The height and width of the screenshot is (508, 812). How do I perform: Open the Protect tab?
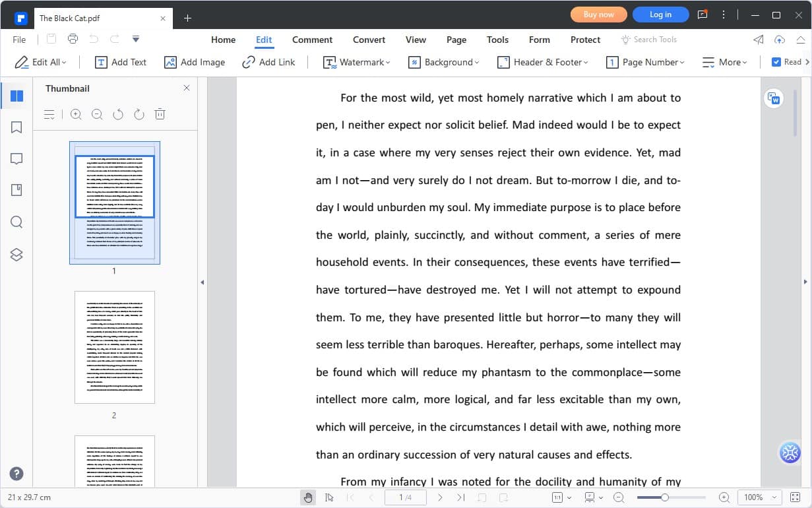click(585, 40)
